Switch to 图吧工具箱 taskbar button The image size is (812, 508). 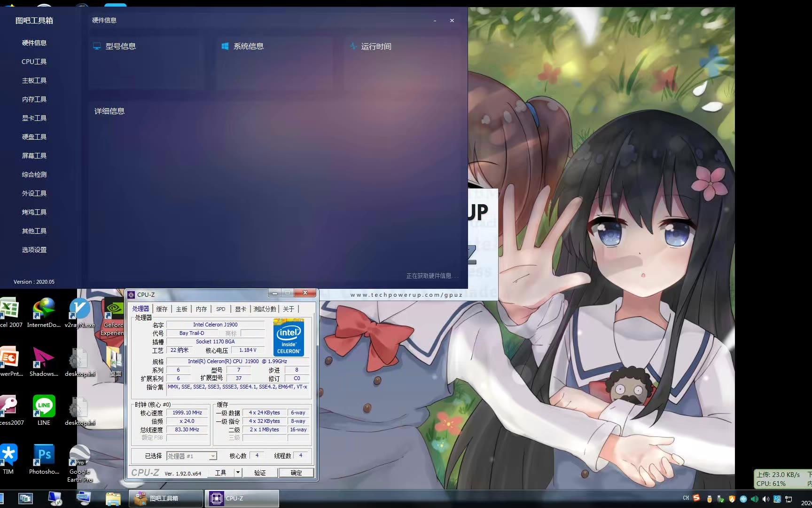[166, 499]
